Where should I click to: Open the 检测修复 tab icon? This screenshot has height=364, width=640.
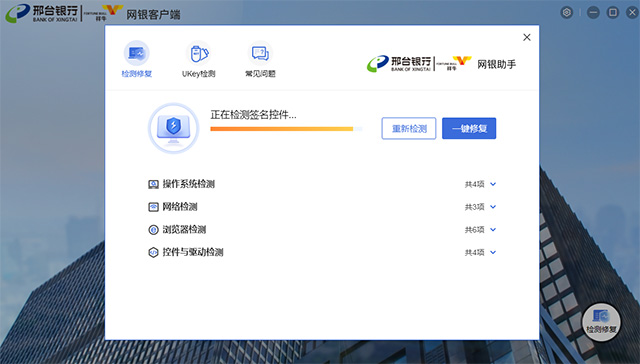pos(137,53)
